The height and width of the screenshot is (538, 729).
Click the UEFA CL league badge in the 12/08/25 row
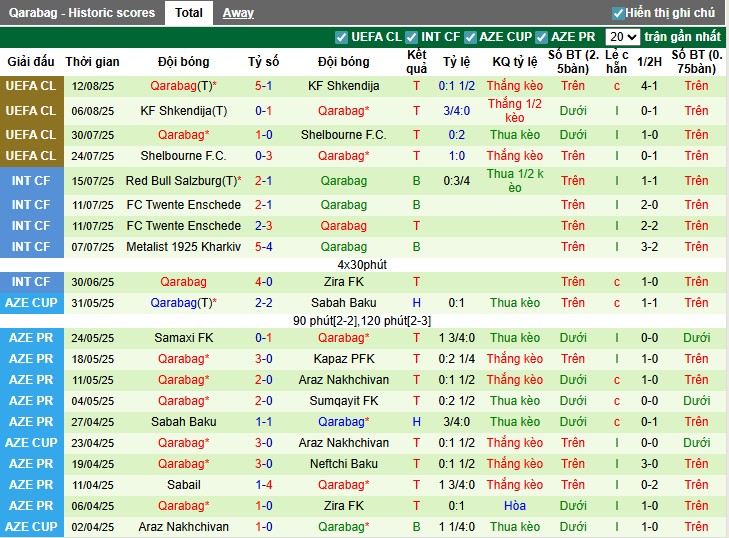[x=29, y=86]
